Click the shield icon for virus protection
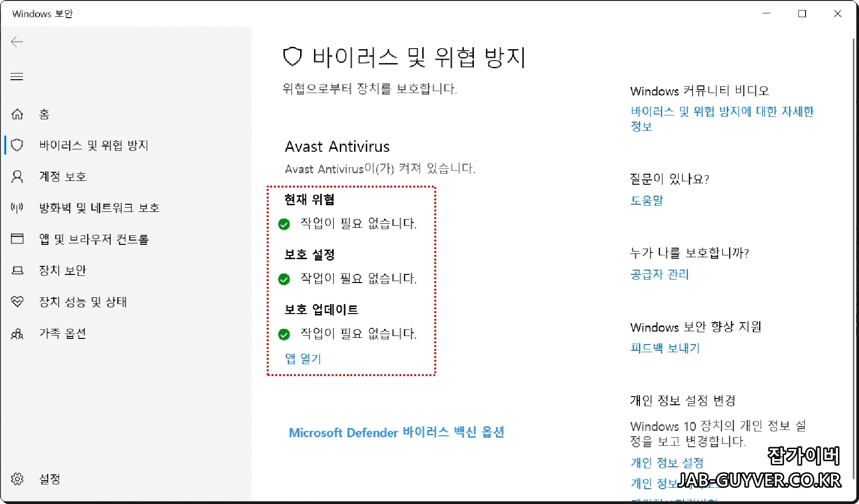Screen dimensions: 859x504 coord(17,145)
